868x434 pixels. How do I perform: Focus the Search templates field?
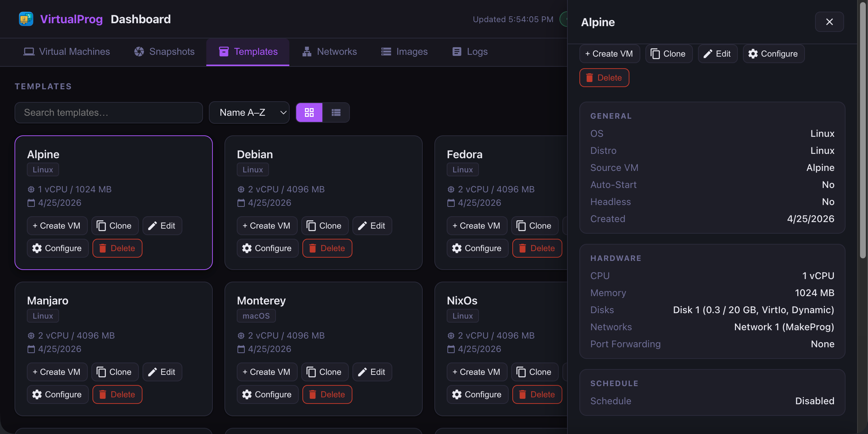tap(109, 112)
